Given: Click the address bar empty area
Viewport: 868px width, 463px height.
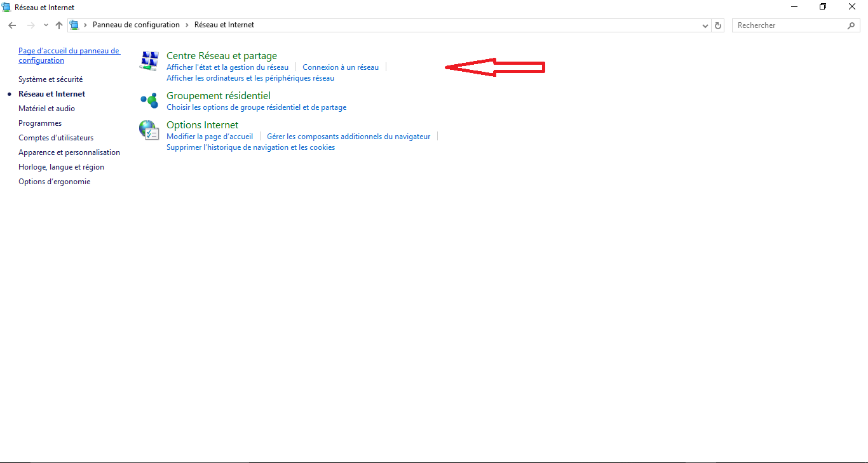Looking at the screenshot, I should 477,25.
